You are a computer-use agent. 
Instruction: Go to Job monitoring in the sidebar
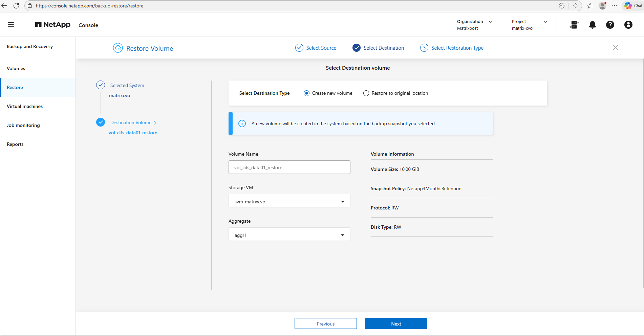(x=23, y=125)
